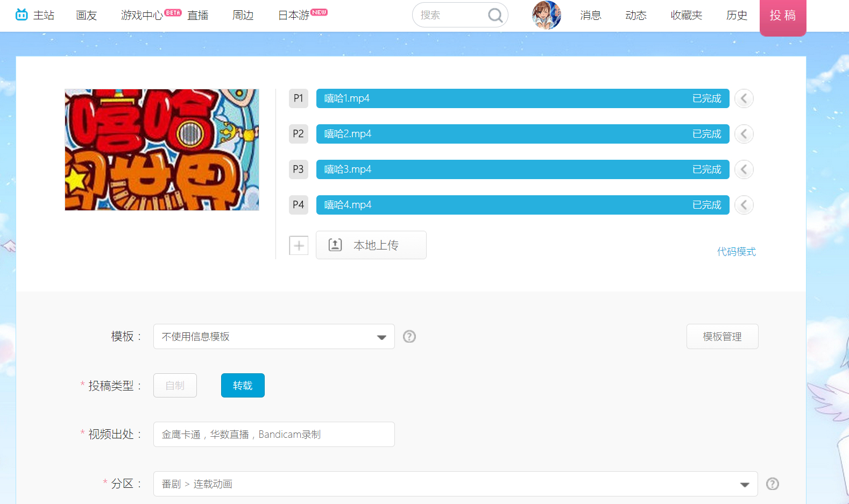The height and width of the screenshot is (504, 849).
Task: Switch to 代码模式 code mode
Action: click(x=737, y=252)
